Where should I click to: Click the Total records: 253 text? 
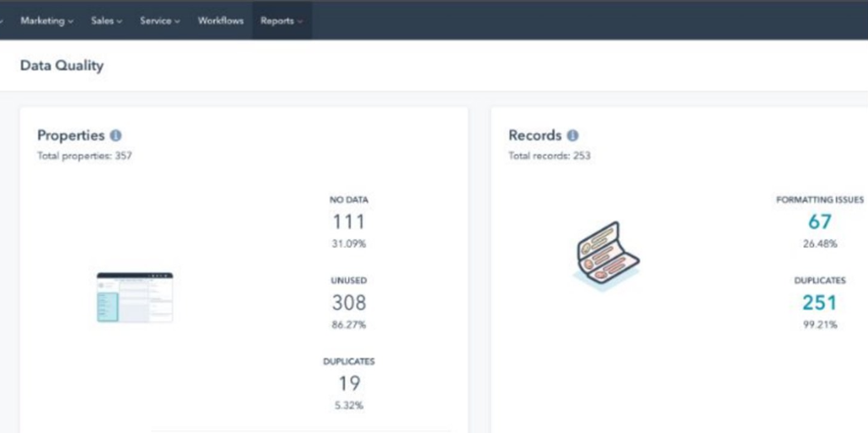tap(549, 156)
